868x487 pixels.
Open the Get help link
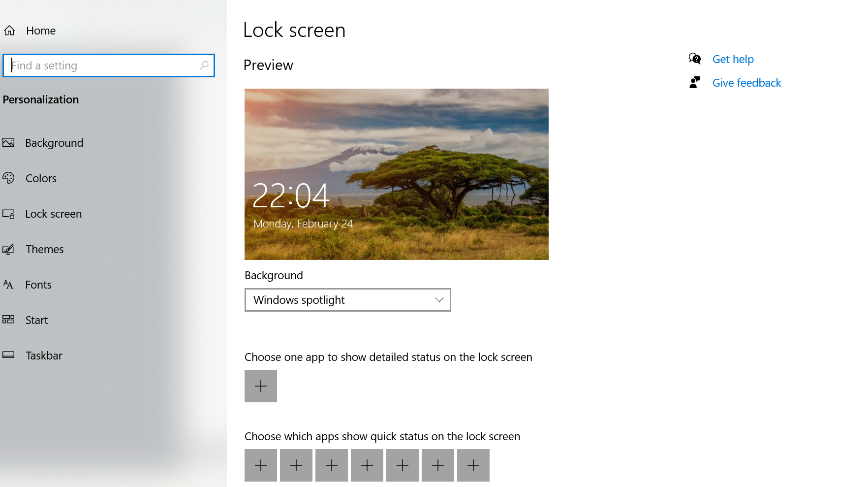(x=733, y=59)
